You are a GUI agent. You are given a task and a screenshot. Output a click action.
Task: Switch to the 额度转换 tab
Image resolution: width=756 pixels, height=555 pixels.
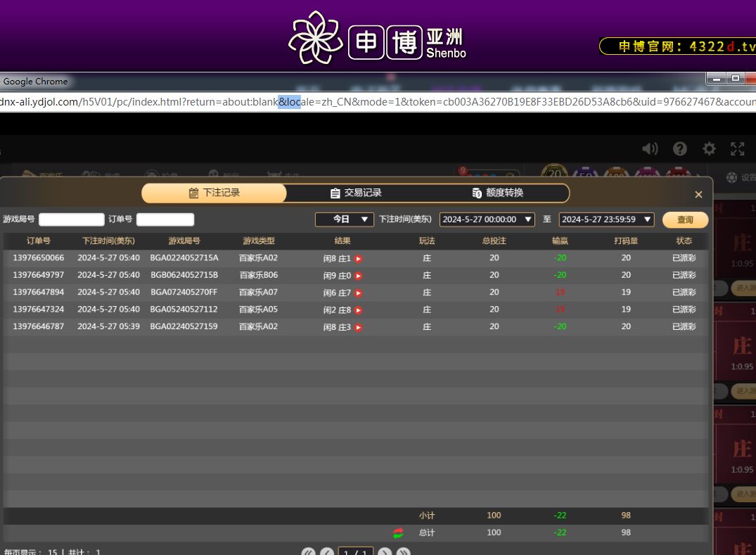point(498,193)
